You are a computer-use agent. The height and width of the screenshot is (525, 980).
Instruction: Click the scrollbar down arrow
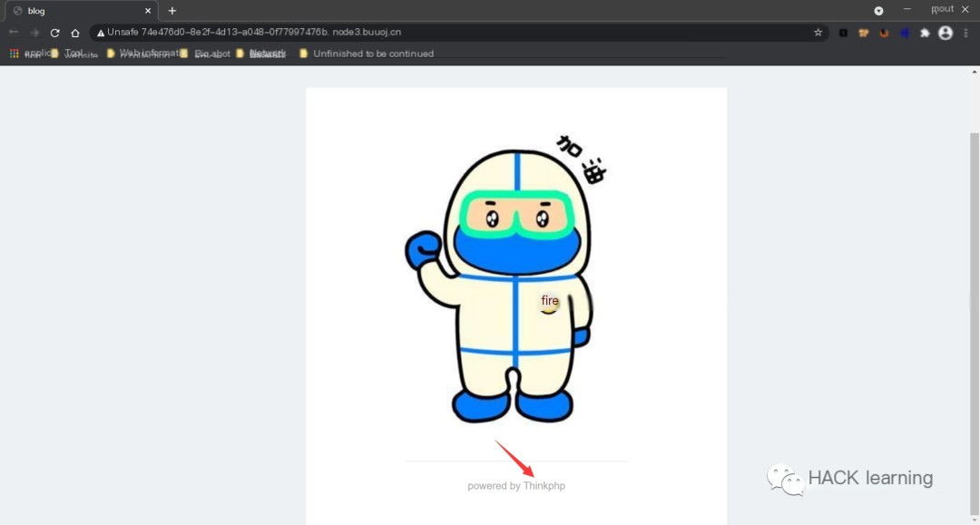(975, 520)
